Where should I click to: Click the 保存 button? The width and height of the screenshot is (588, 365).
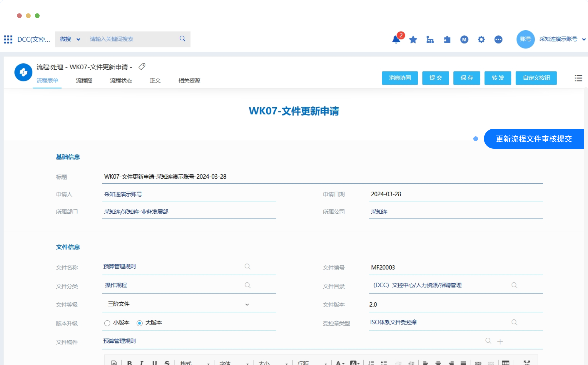pos(467,78)
